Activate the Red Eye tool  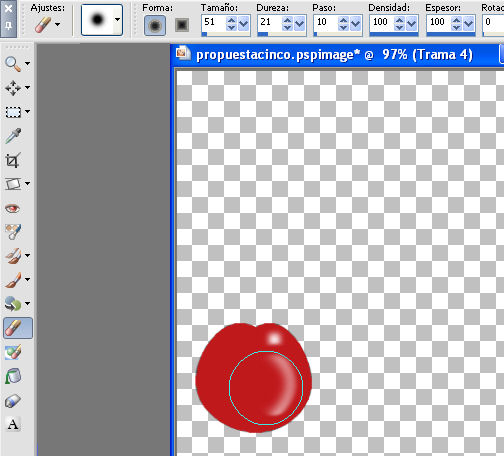(13, 209)
